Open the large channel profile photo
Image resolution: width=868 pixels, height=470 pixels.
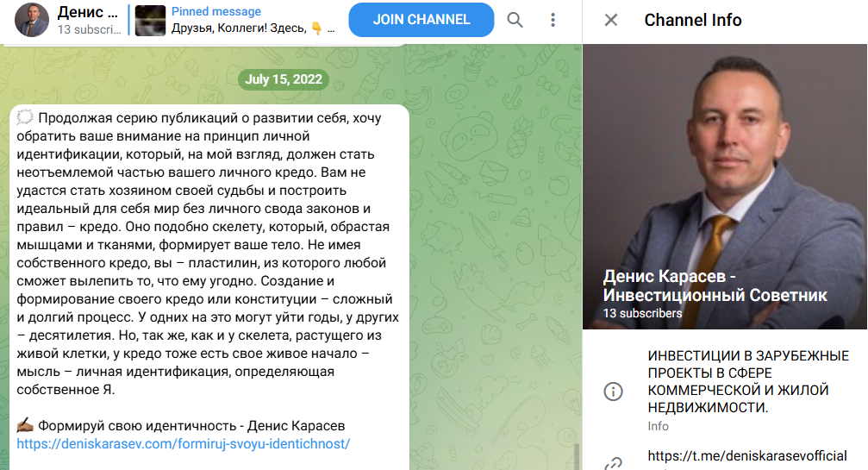pos(725,186)
